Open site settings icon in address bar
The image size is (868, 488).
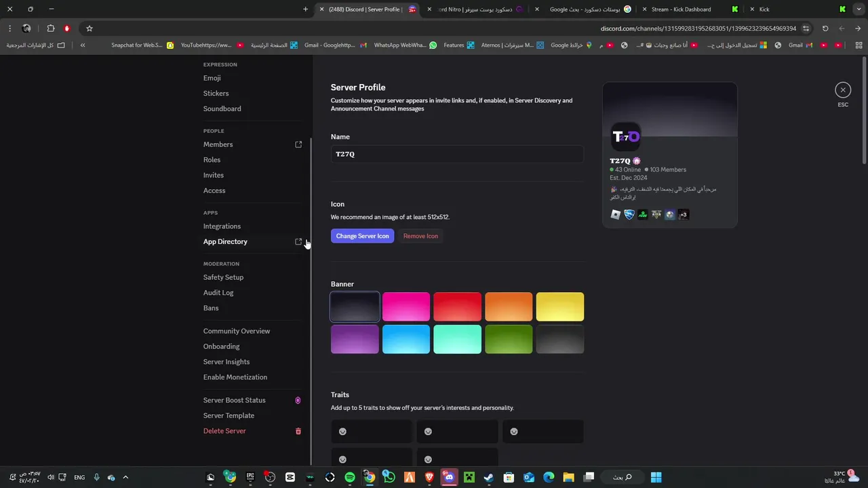point(806,28)
